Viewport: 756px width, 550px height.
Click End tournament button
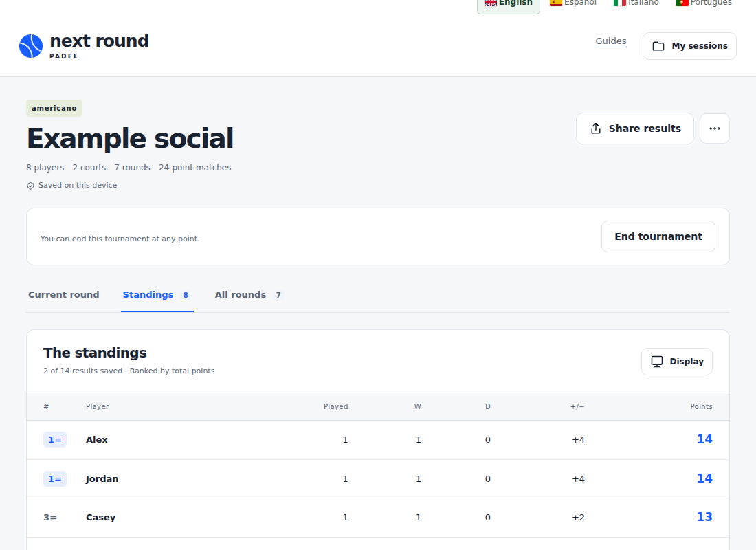(x=658, y=236)
